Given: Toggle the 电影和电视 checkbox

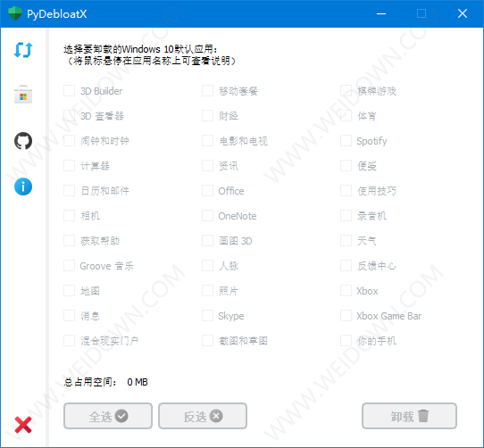Looking at the screenshot, I should click(x=207, y=141).
